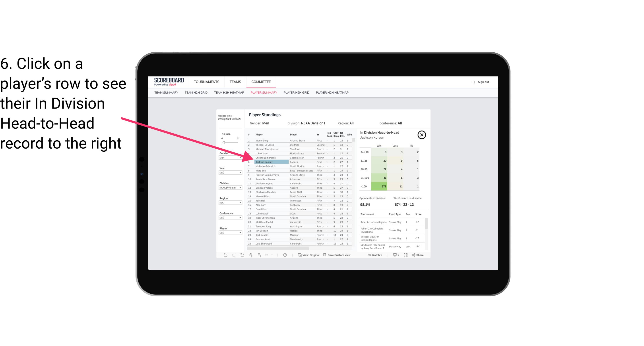Drag the No Rounds range slider
This screenshot has height=346, width=644.
pyautogui.click(x=224, y=143)
